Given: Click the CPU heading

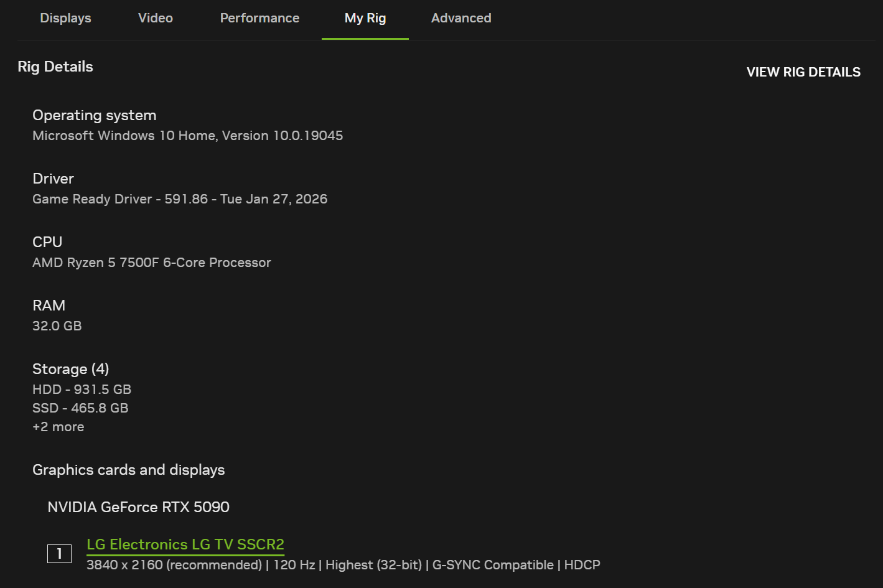Looking at the screenshot, I should tap(47, 242).
